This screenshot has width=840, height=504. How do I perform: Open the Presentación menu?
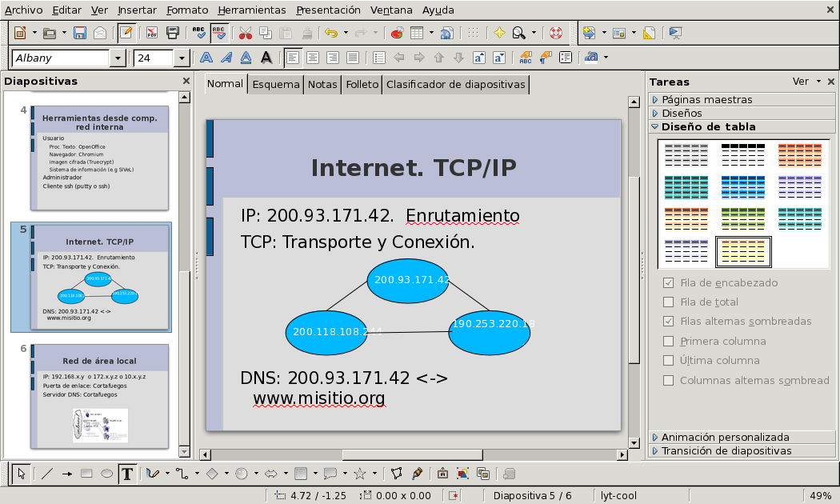coord(328,10)
